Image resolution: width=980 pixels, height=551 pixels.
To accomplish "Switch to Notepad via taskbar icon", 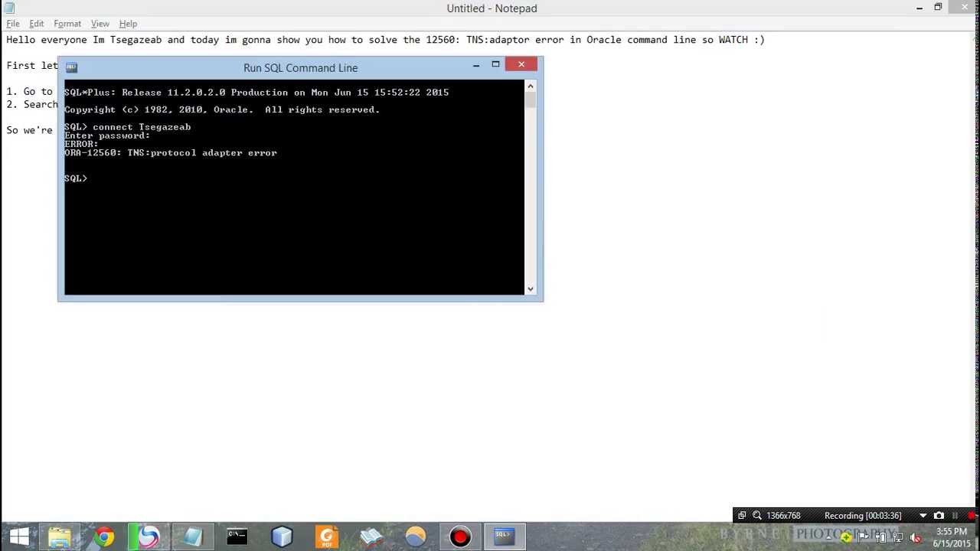I will coord(193,536).
